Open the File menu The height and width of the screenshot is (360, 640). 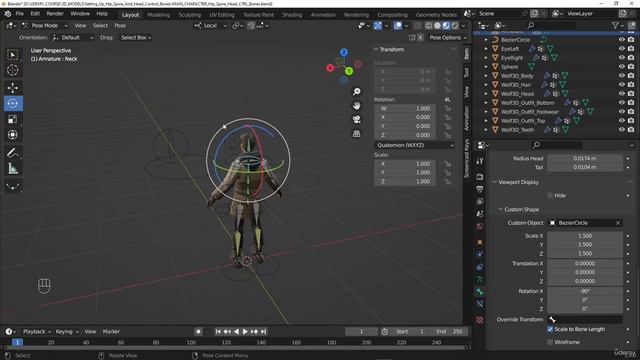(x=20, y=14)
